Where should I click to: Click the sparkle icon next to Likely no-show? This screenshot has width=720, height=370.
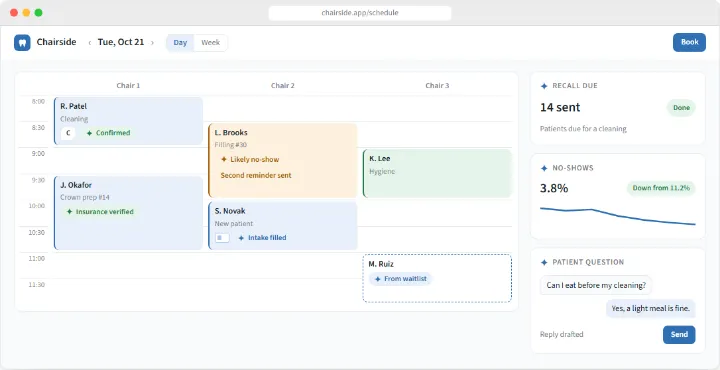(224, 160)
